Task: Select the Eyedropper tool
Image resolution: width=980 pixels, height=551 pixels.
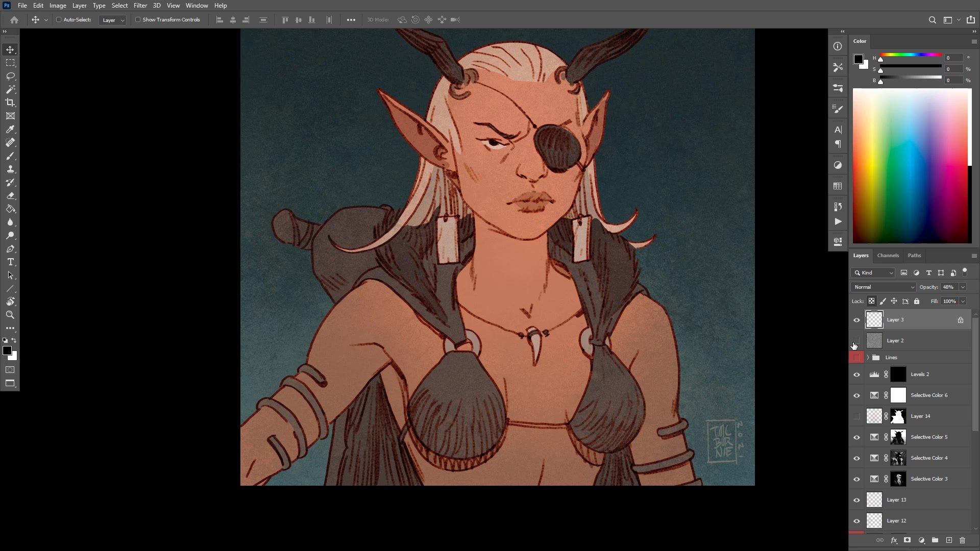Action: 10,130
